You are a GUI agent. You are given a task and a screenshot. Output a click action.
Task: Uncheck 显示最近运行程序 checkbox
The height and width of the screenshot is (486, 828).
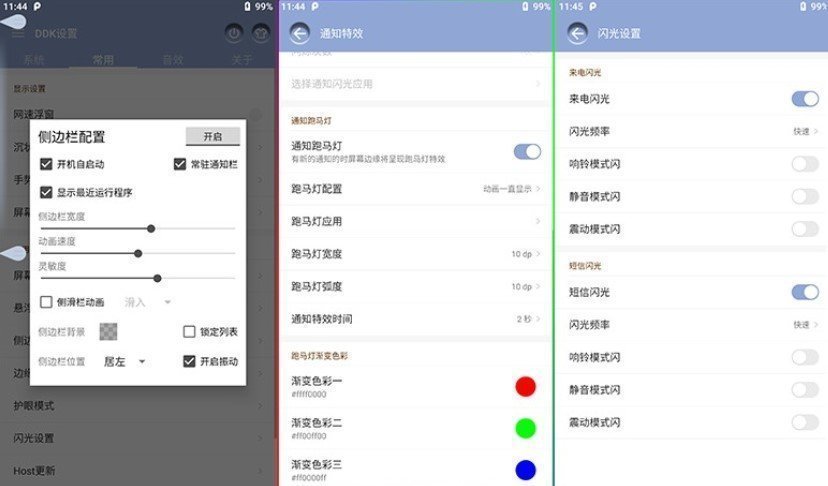click(x=46, y=192)
